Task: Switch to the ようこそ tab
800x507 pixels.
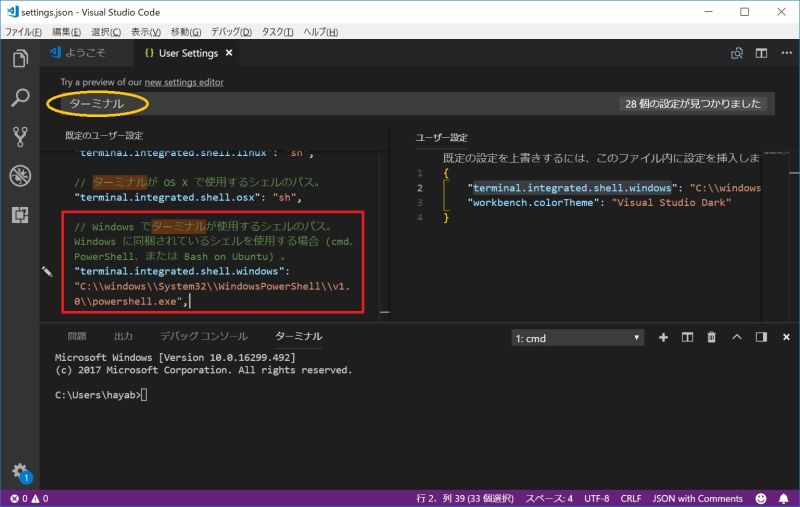Action: (86, 53)
